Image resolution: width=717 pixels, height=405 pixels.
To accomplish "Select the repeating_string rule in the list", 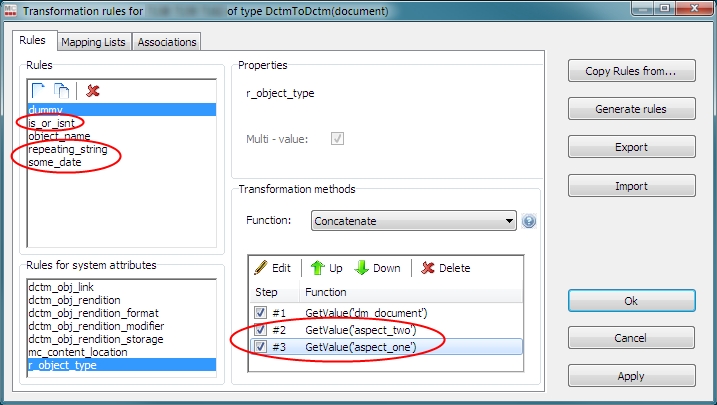I will [x=68, y=150].
